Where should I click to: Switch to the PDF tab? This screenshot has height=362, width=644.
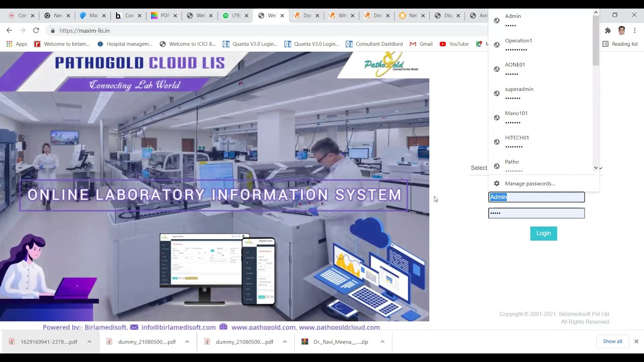coord(164,16)
